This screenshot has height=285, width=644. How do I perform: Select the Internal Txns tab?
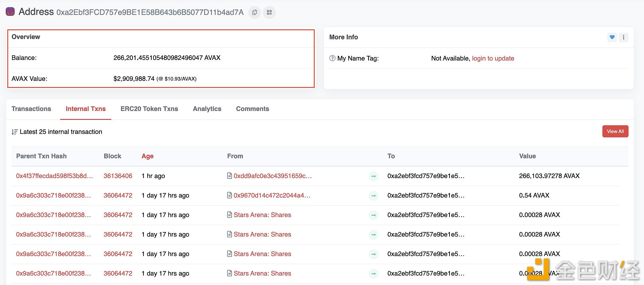86,109
